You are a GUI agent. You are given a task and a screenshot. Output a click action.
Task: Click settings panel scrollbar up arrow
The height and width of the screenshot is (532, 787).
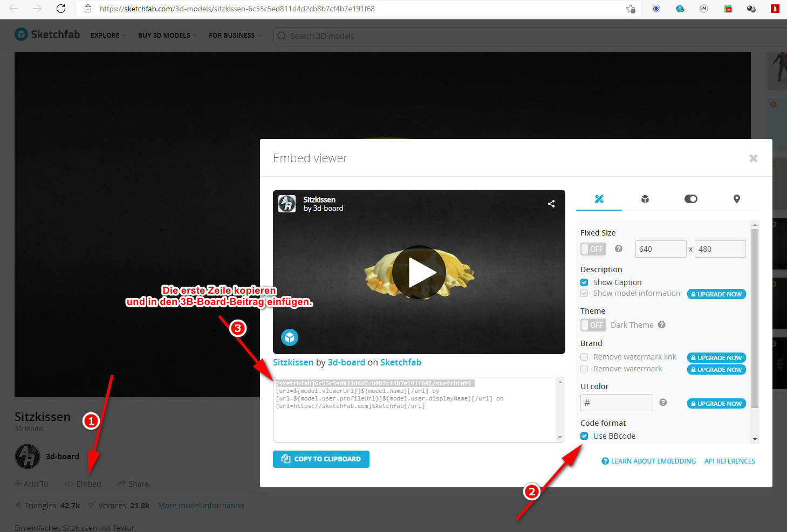pyautogui.click(x=755, y=224)
